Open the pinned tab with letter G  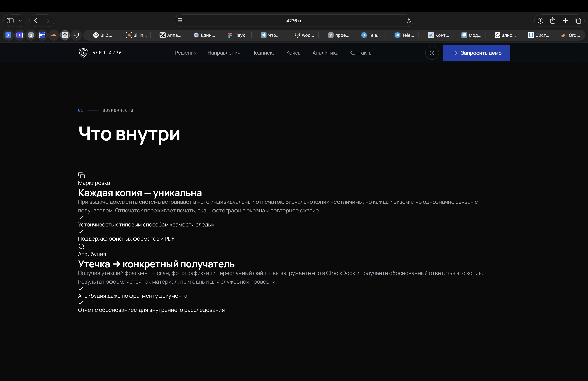coord(31,35)
